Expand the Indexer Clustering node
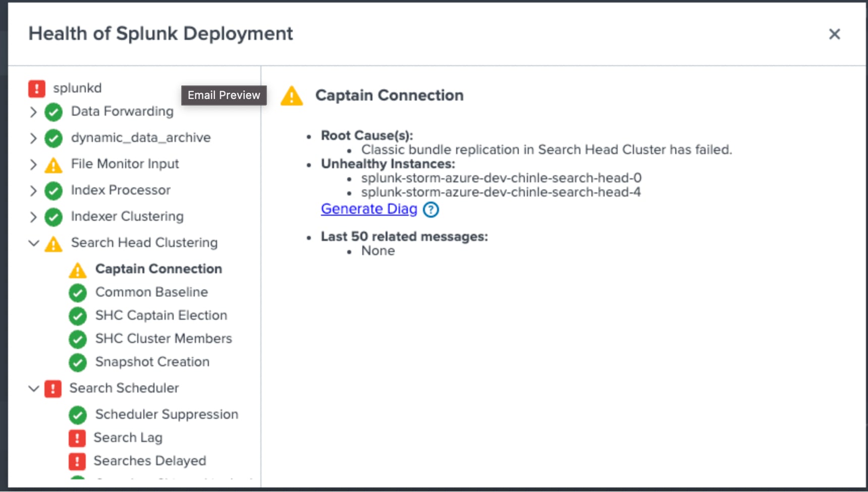 click(33, 217)
